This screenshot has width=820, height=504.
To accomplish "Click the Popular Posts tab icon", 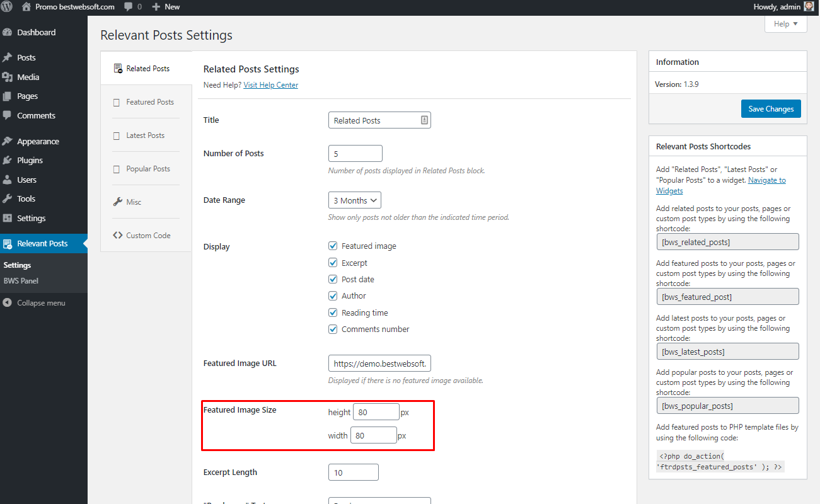I will click(116, 169).
